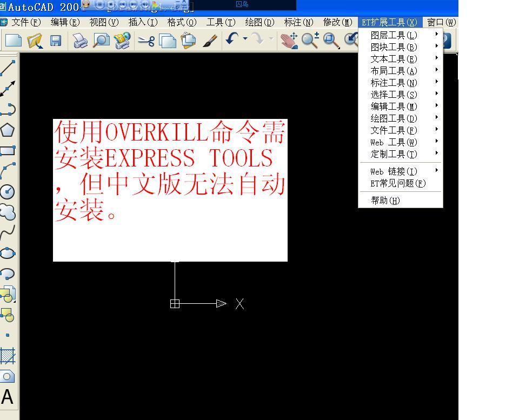Choose ET常见问题(F) menu entry

[401, 183]
